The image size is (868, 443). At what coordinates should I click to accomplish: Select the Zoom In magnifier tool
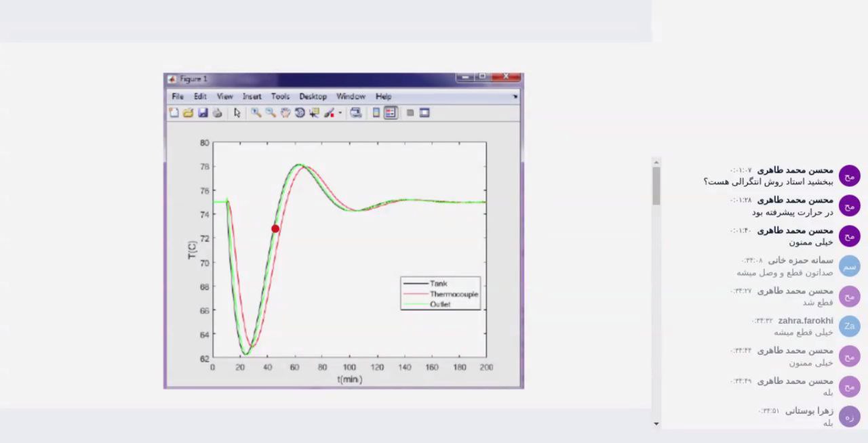pos(256,113)
